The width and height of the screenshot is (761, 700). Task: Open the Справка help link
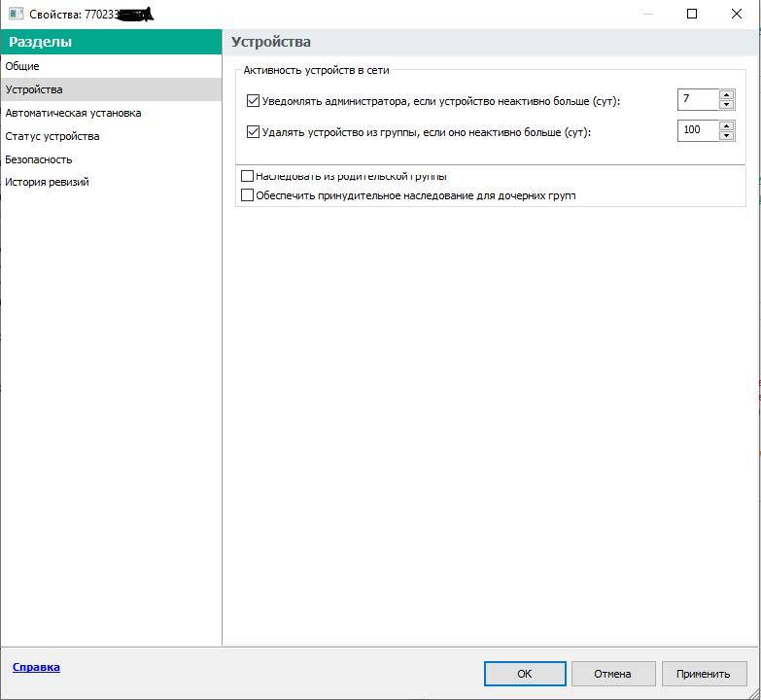(x=36, y=667)
